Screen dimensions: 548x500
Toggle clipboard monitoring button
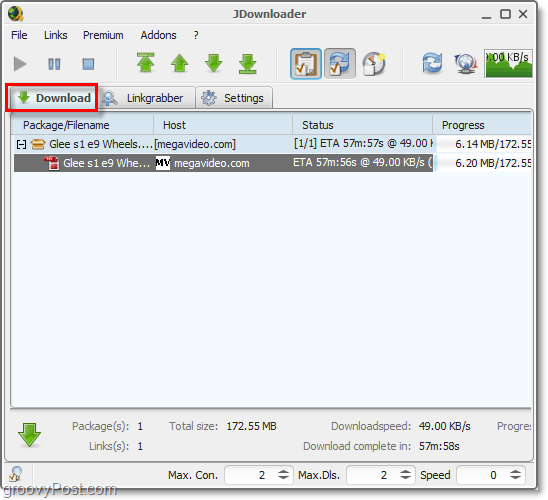click(306, 64)
